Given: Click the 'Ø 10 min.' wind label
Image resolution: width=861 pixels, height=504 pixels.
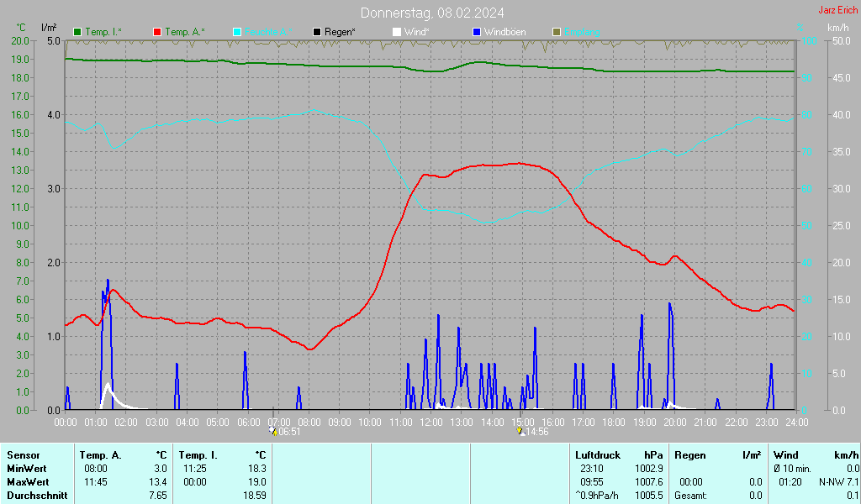Looking at the screenshot, I should (x=792, y=469).
